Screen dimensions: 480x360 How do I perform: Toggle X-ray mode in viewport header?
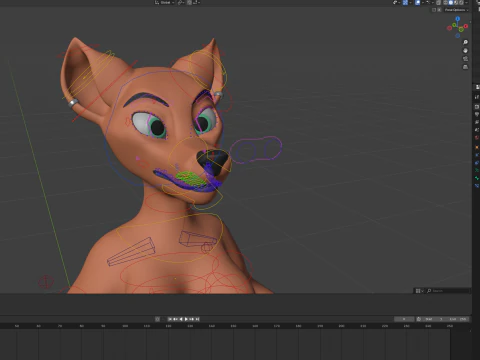coord(438,2)
